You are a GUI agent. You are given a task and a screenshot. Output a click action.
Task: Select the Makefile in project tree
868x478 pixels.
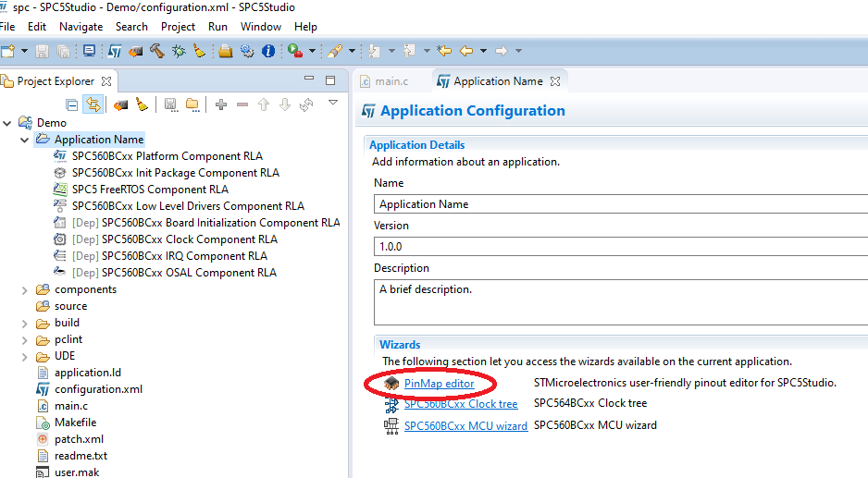click(75, 423)
